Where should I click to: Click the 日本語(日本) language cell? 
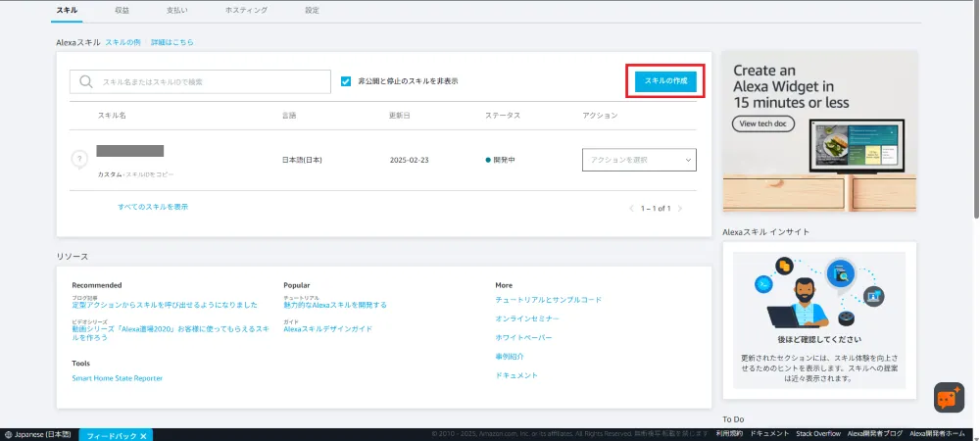tap(303, 160)
